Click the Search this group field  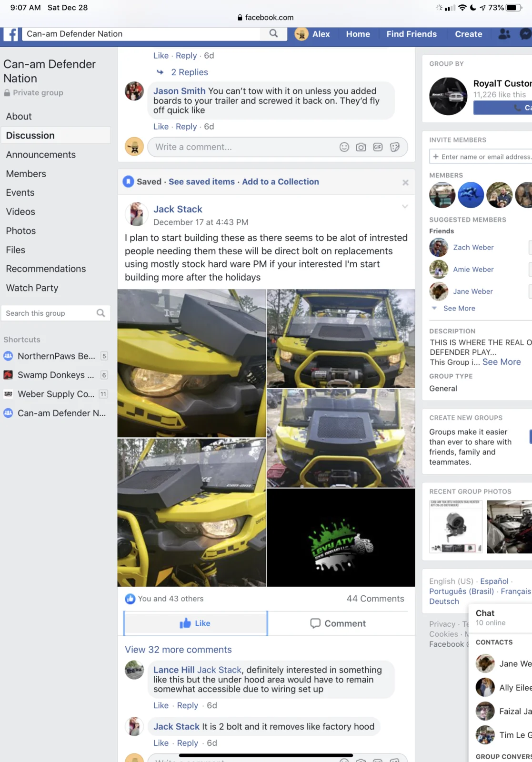coord(56,313)
